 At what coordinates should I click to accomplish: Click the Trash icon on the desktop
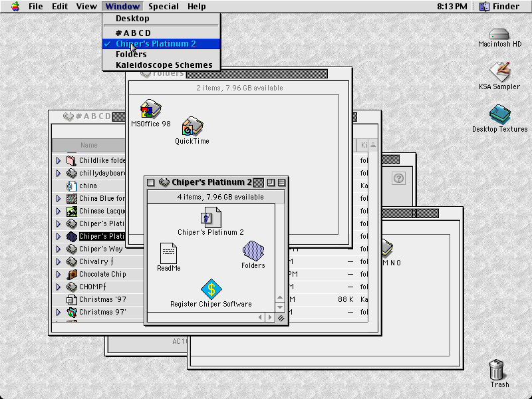[x=497, y=370]
